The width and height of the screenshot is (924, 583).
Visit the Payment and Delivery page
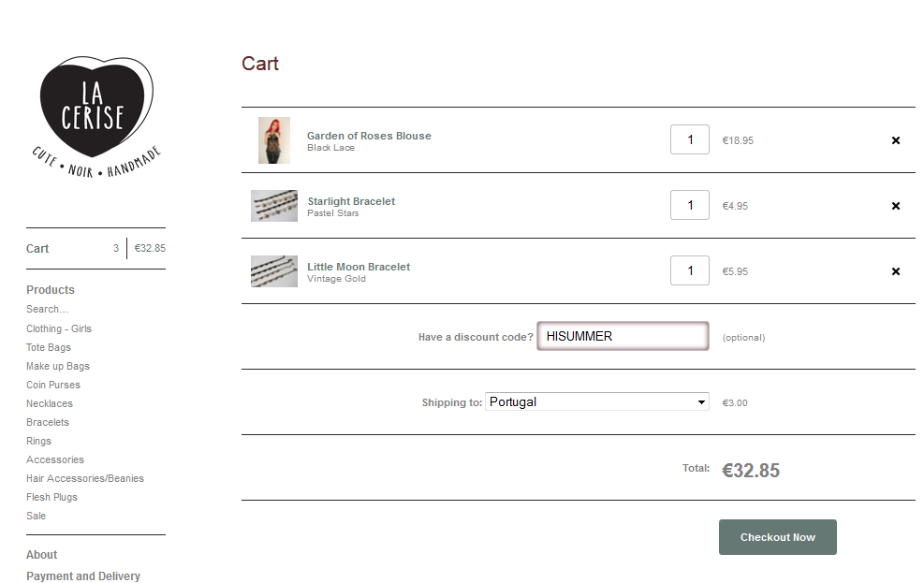point(83,576)
